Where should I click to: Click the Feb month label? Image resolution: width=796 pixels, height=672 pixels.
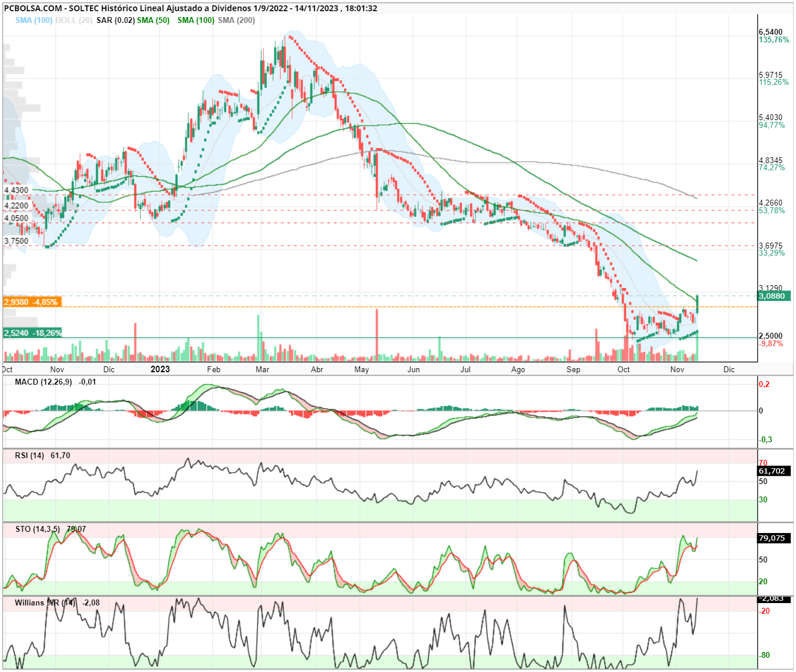[214, 369]
